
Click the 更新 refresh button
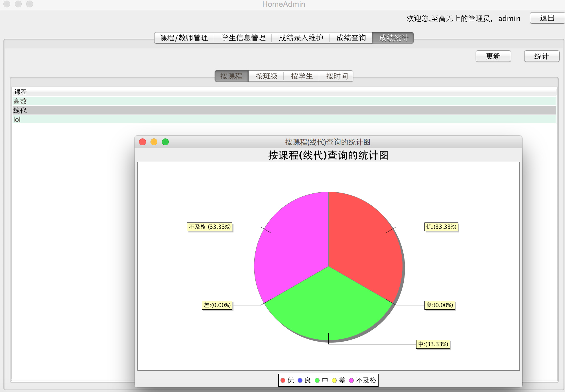[493, 56]
